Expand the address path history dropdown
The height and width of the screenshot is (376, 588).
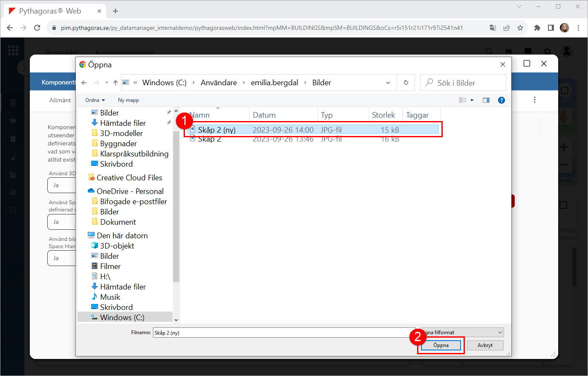(x=388, y=83)
